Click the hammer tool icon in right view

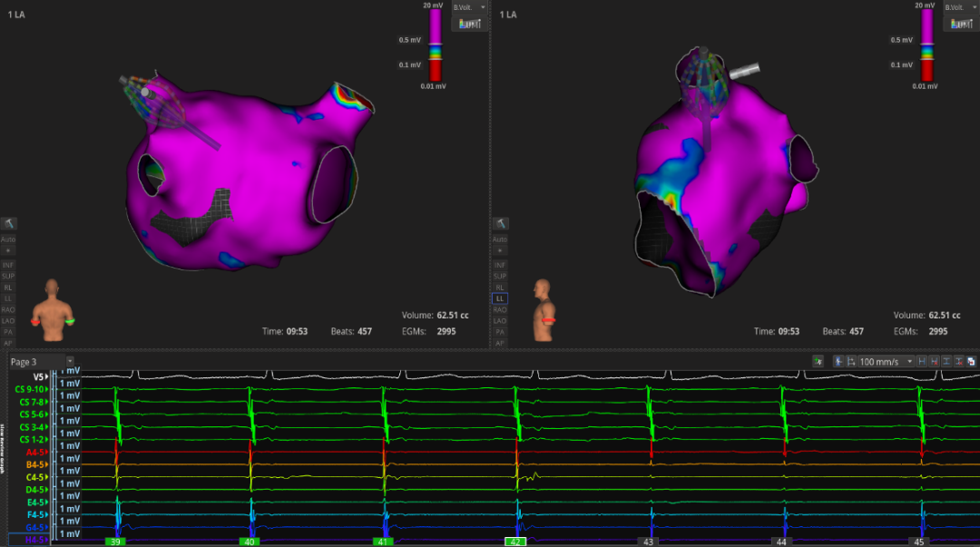point(499,223)
